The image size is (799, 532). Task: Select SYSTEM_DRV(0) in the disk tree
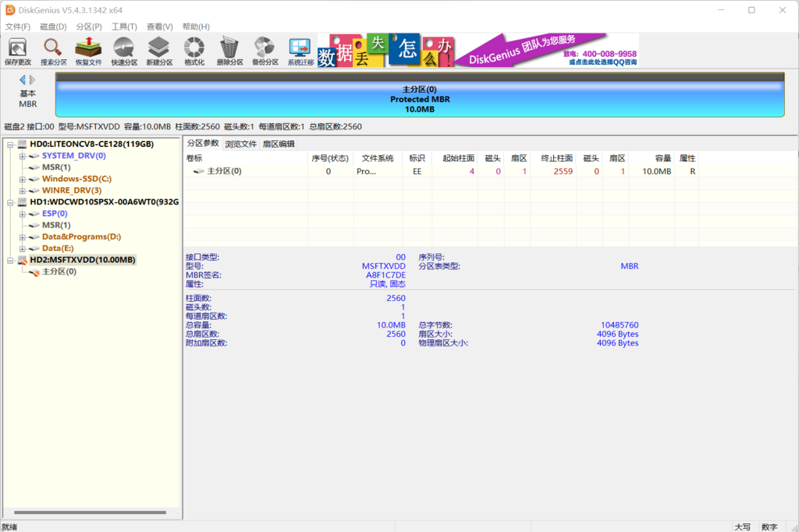tap(74, 155)
